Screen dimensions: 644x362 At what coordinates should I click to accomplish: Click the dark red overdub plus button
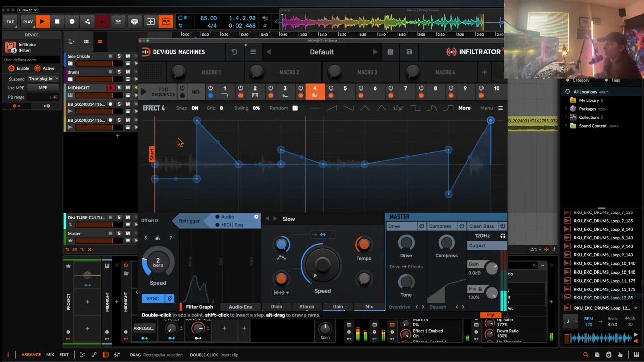[102, 22]
